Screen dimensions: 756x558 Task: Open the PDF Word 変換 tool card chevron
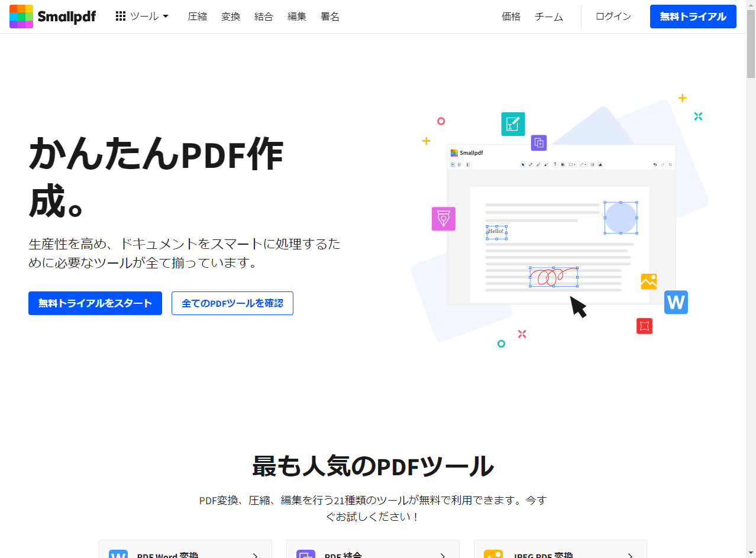pos(255,554)
